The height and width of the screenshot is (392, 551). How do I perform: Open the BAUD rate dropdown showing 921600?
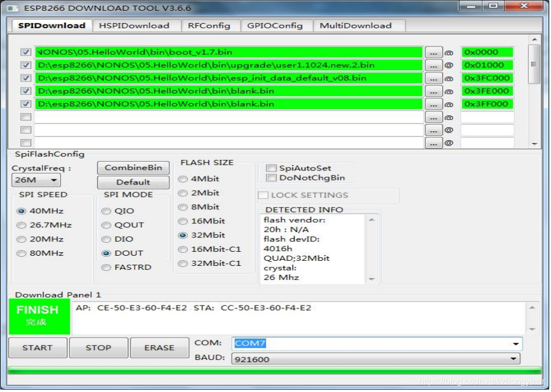(376, 359)
